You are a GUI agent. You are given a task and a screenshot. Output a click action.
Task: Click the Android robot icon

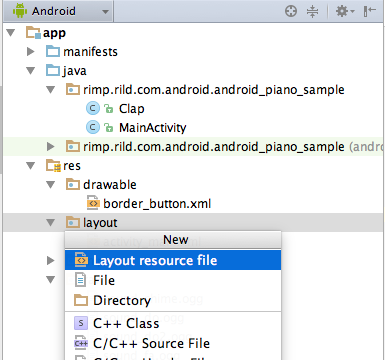coord(20,11)
